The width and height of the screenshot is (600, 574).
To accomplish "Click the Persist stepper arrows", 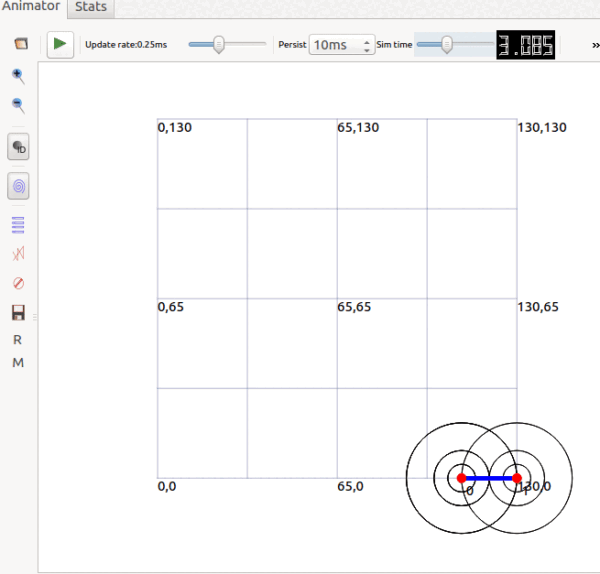I will pyautogui.click(x=367, y=45).
